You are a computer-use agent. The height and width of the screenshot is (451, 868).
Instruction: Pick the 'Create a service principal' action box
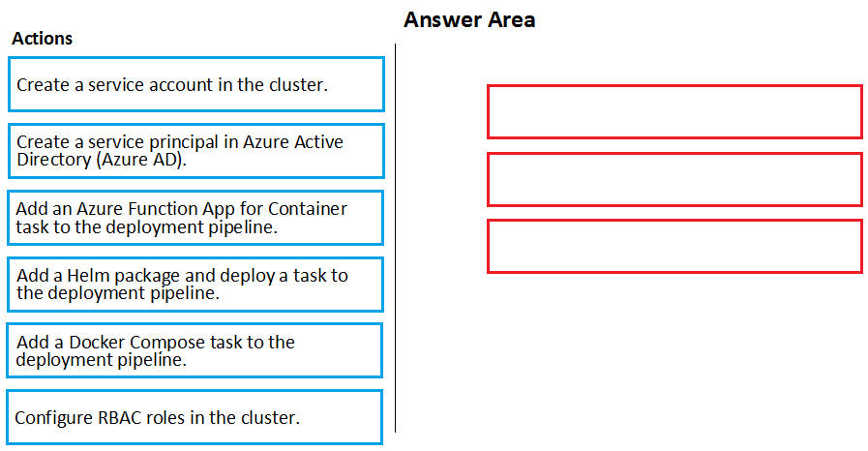pyautogui.click(x=196, y=151)
